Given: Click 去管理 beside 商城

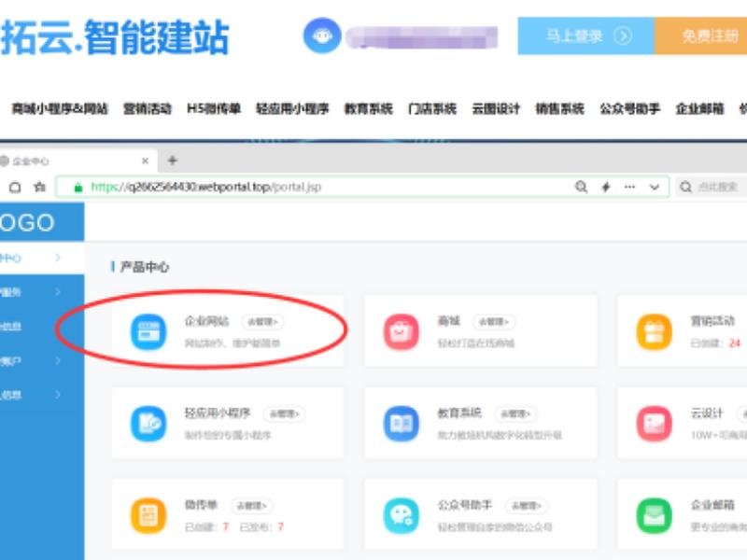Looking at the screenshot, I should coord(494,322).
